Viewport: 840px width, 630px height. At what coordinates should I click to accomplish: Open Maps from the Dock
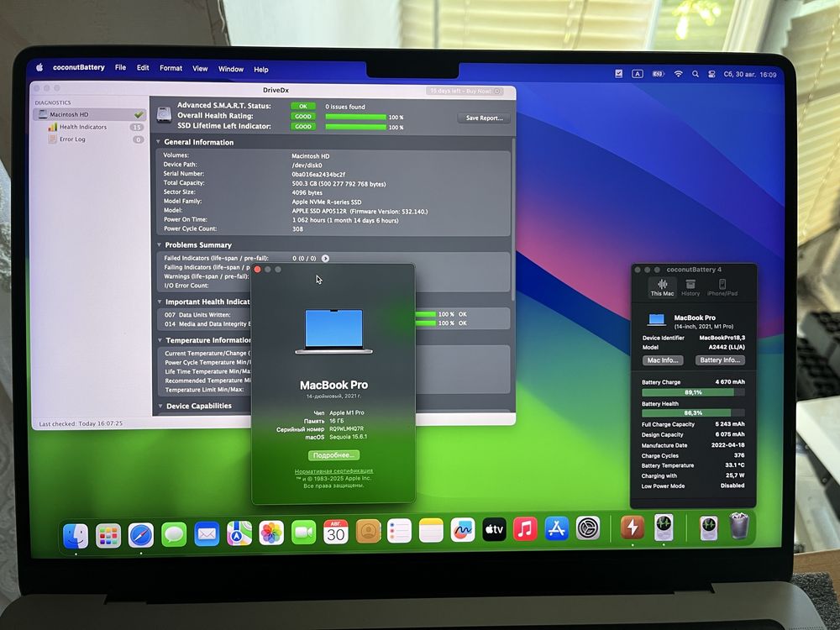click(x=239, y=533)
